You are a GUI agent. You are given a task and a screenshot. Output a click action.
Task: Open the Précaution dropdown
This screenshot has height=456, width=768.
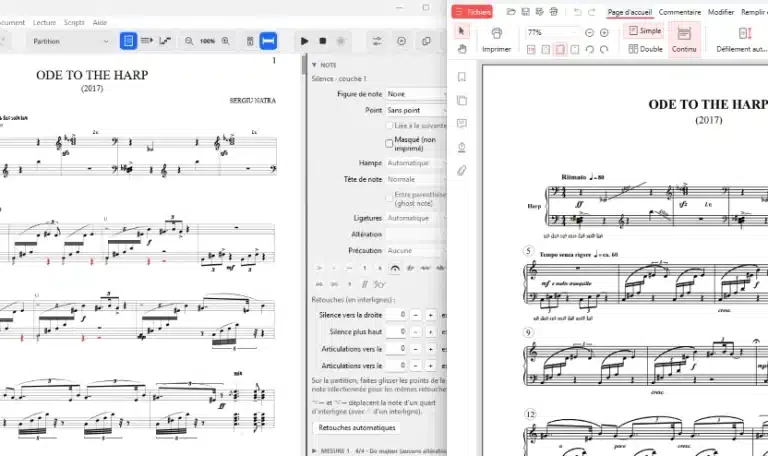pos(416,250)
